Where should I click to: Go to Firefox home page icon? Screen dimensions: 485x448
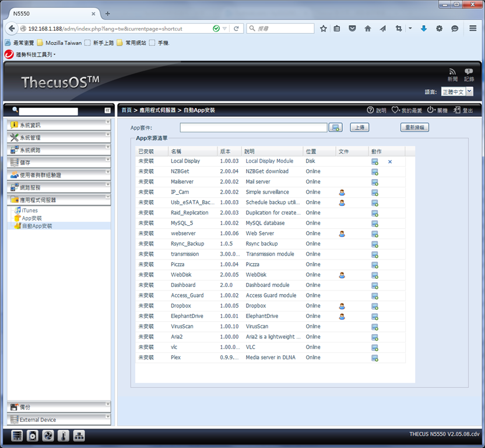(367, 29)
